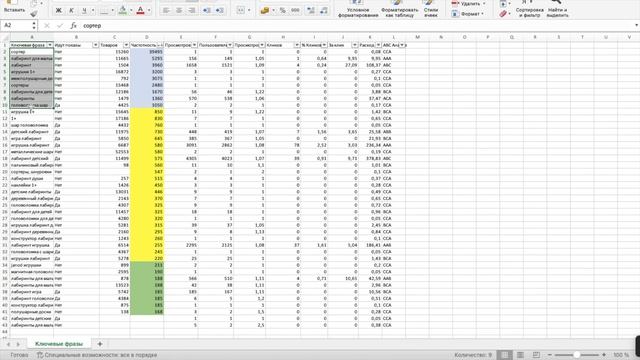This screenshot has height=360, width=640.
Task: Open Условное форматирование
Action: click(358, 9)
